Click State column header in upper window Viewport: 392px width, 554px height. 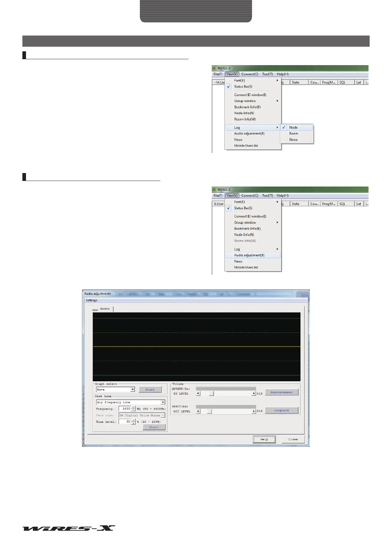pos(299,82)
